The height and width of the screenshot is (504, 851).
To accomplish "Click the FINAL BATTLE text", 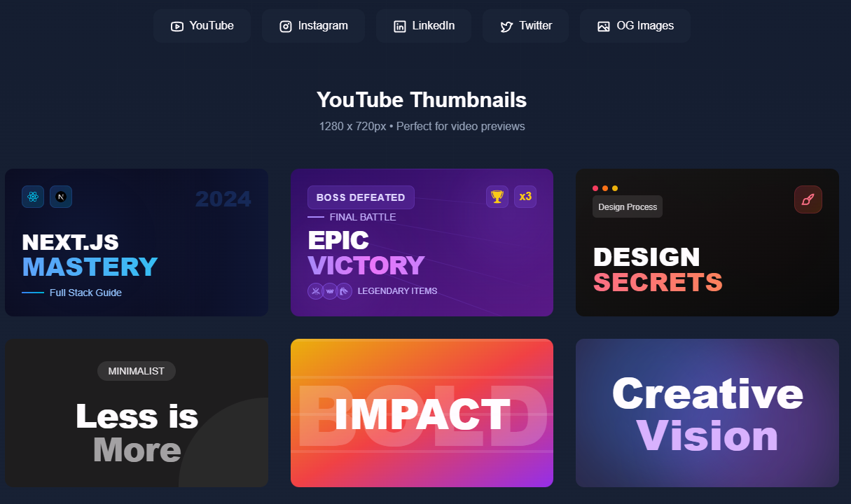I will (x=363, y=217).
